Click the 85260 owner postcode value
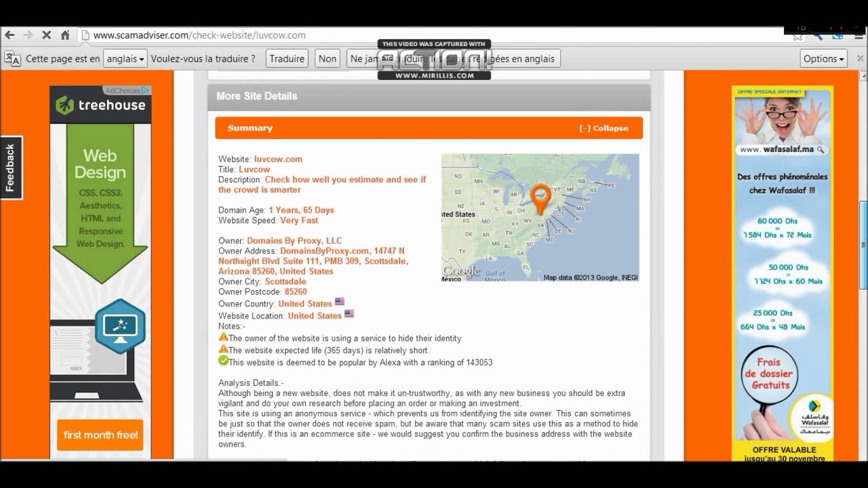The width and height of the screenshot is (868, 488). pos(296,291)
